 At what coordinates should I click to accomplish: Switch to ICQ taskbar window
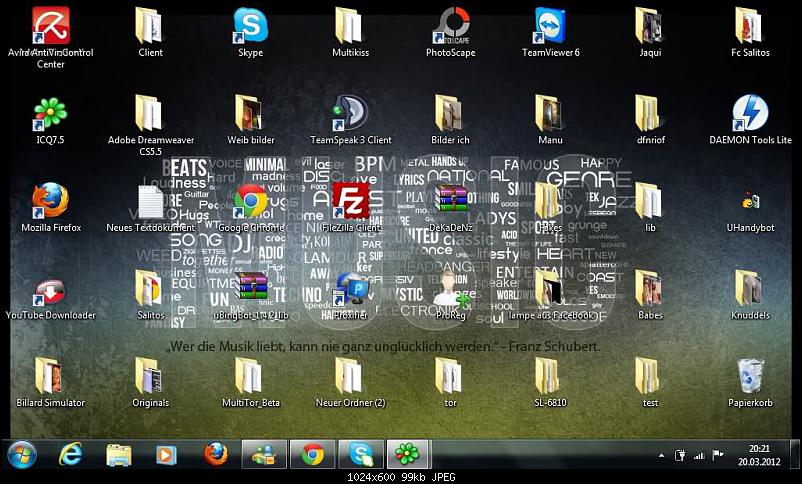pos(408,454)
